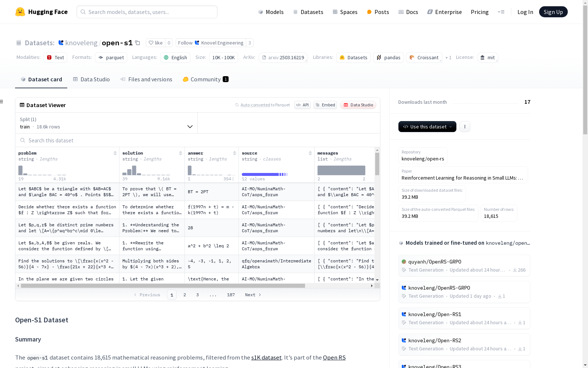Open the quyanh/OpenRS-GRPO model card
This screenshot has height=368, width=588.
[x=464, y=265]
